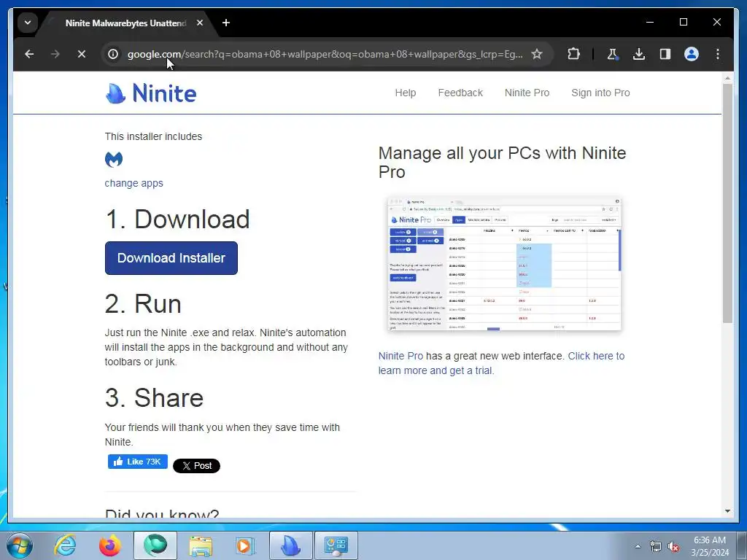Open the Feedback link
This screenshot has height=560, width=747.
[460, 93]
